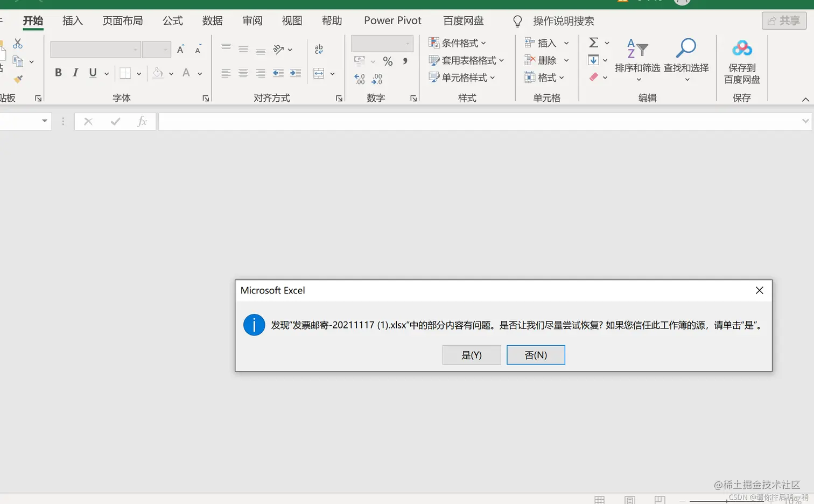The height and width of the screenshot is (504, 814).
Task: Open the Font Color dropdown arrow
Action: point(200,74)
